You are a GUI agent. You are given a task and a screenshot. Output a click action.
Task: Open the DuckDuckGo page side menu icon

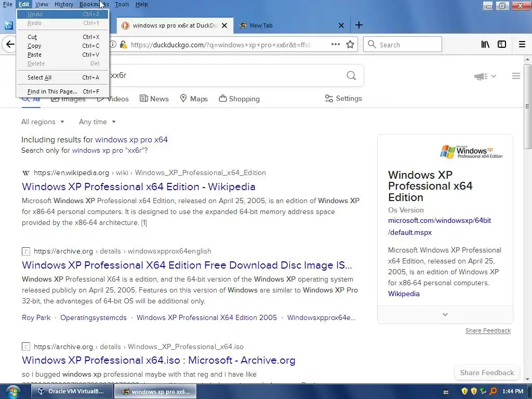click(x=516, y=76)
